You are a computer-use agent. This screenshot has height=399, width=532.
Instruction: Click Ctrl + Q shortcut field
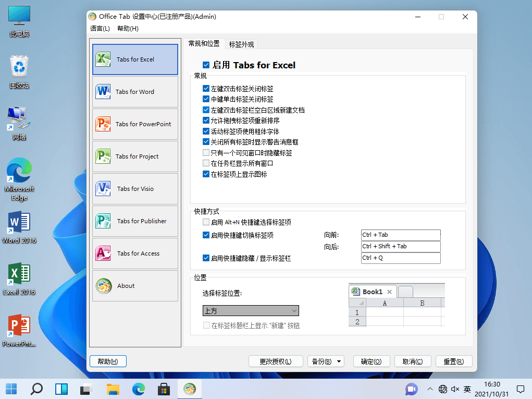pyautogui.click(x=401, y=258)
